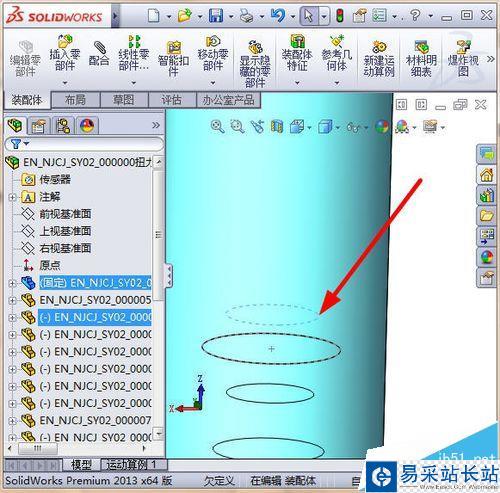Image resolution: width=500 pixels, height=493 pixels.
Task: Undo the last action
Action: pos(278,15)
